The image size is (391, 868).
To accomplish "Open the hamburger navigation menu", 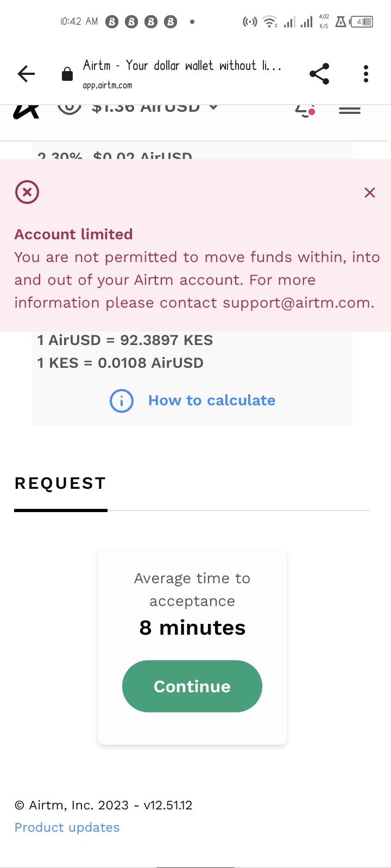I will click(350, 110).
